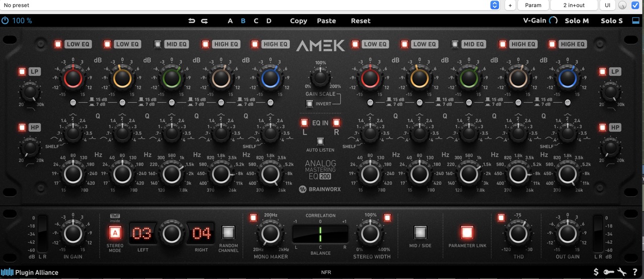The height and width of the screenshot is (279, 644).
Task: Click the Plugin Alliance logo
Action: coord(30,272)
